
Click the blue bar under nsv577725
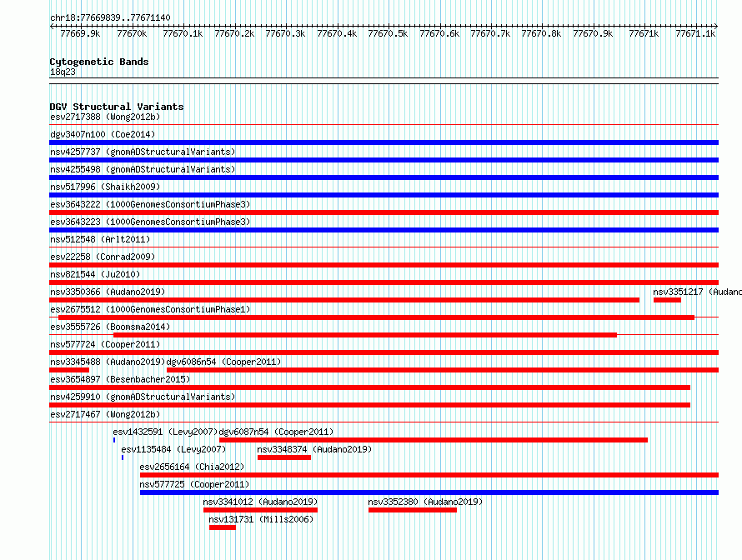click(429, 492)
